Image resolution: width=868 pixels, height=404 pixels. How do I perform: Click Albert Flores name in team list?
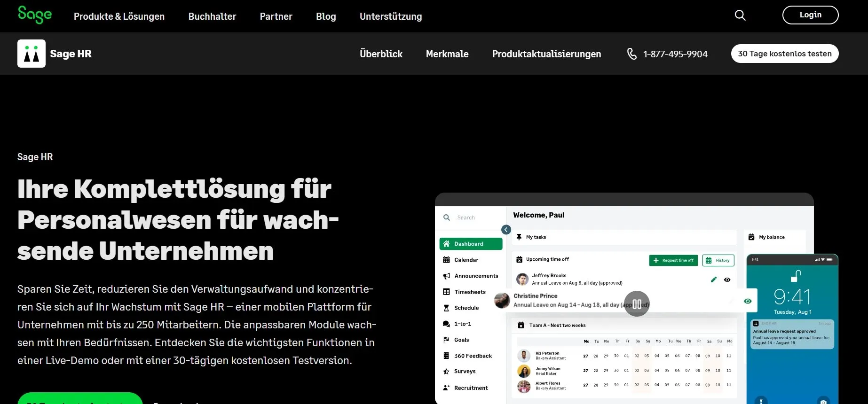click(548, 383)
